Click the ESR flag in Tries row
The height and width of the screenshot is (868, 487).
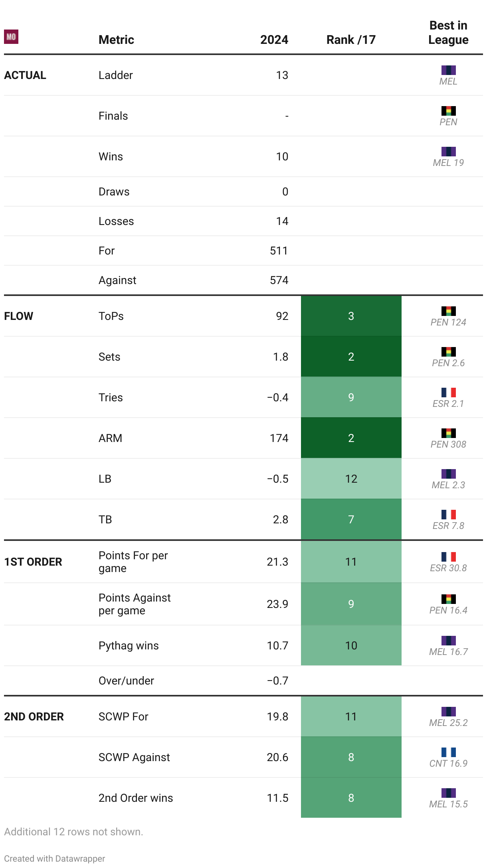click(x=448, y=393)
